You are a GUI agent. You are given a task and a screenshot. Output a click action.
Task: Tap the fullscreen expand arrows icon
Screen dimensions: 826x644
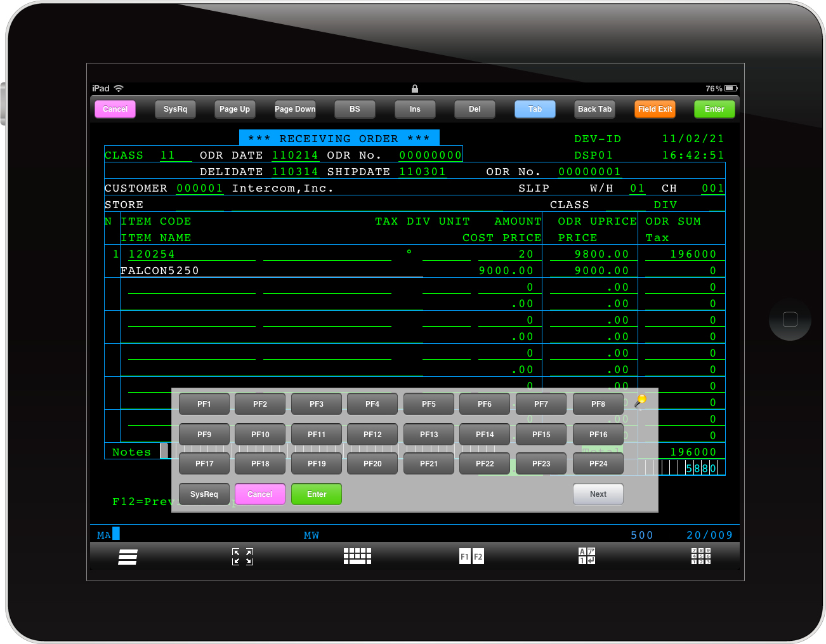(x=242, y=557)
